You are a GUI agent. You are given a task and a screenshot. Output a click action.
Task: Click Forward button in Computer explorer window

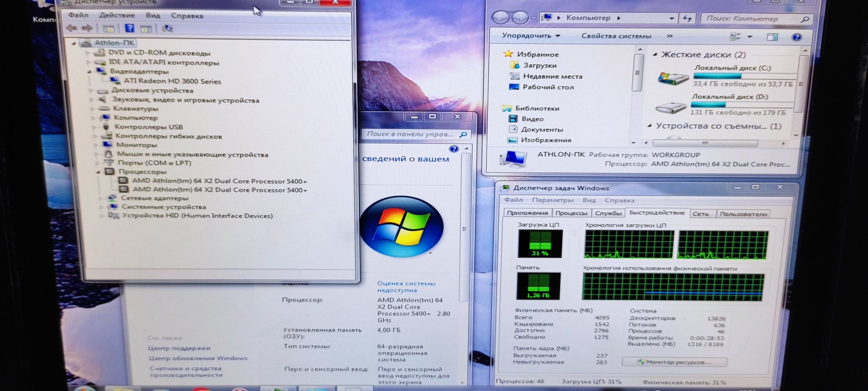(519, 18)
